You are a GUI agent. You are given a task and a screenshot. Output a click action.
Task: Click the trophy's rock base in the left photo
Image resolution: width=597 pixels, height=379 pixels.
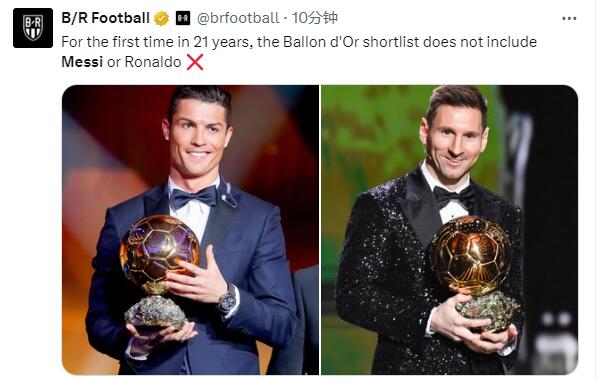coord(155,312)
